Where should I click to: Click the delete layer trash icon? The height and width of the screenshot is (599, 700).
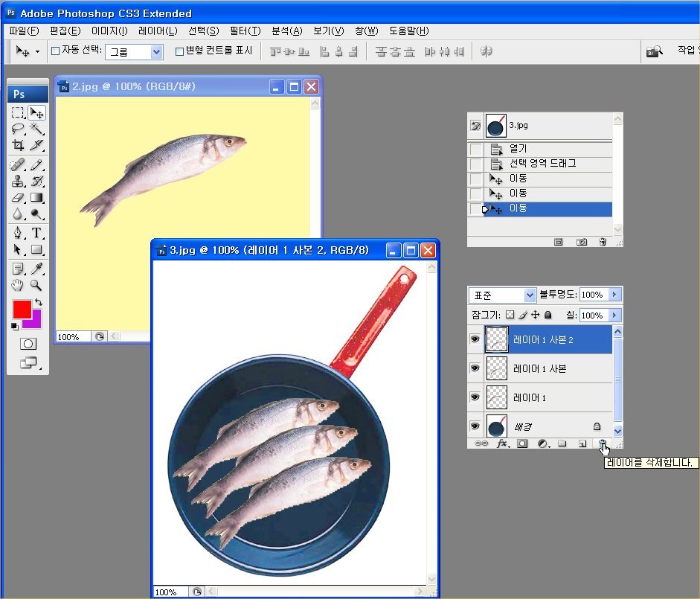pyautogui.click(x=603, y=443)
